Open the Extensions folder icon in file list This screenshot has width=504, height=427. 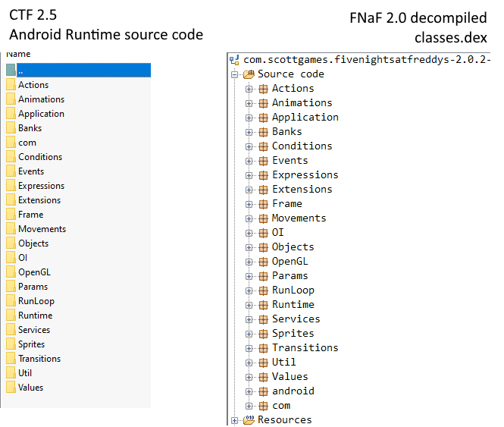coord(11,200)
